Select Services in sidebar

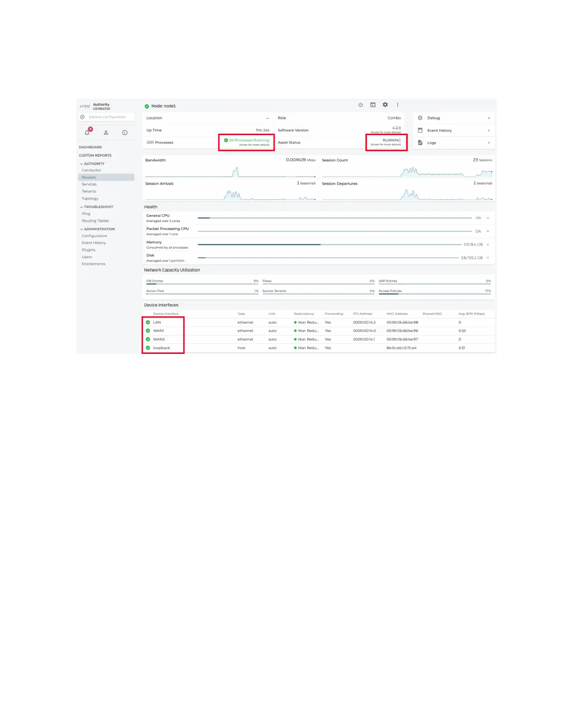click(x=89, y=184)
